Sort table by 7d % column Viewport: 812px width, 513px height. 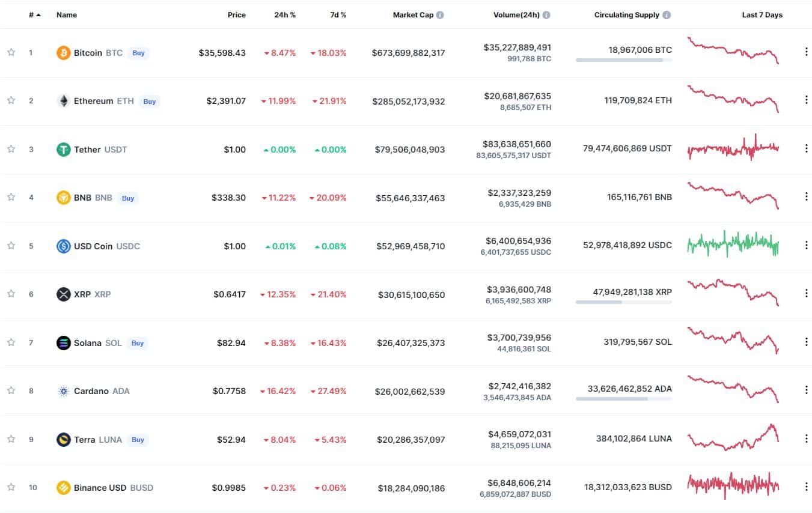tap(338, 15)
